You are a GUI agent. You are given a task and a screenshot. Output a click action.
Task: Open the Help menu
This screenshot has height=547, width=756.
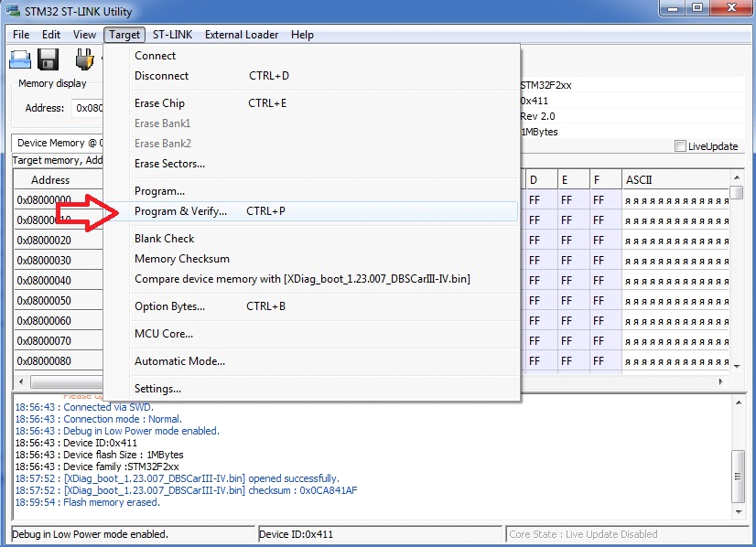tap(302, 35)
